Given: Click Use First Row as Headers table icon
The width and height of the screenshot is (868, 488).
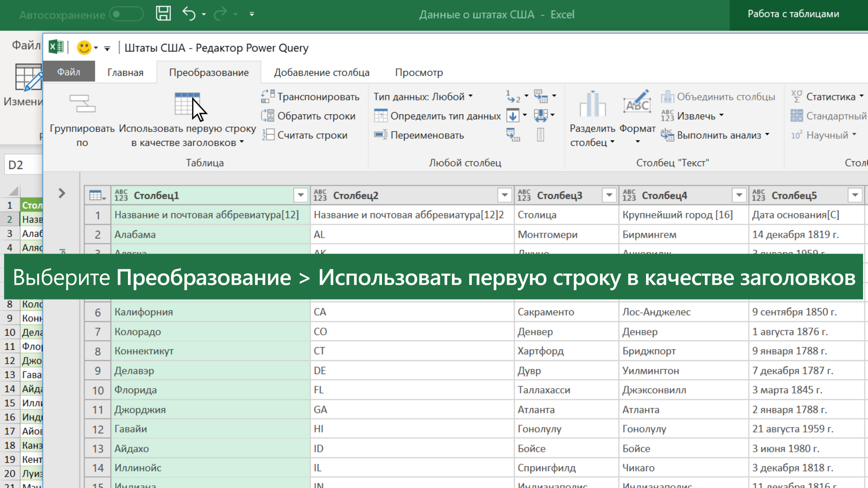Looking at the screenshot, I should 187,104.
